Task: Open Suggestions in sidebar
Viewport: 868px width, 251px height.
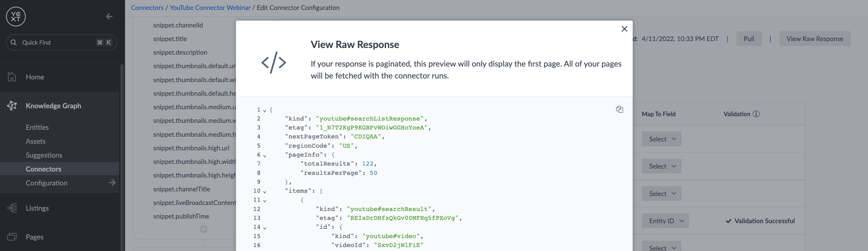Action: (44, 155)
